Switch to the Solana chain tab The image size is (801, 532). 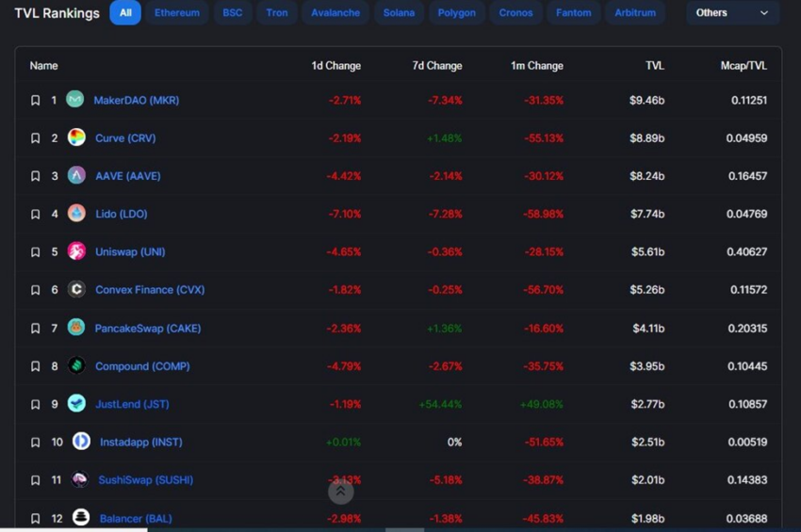[399, 13]
